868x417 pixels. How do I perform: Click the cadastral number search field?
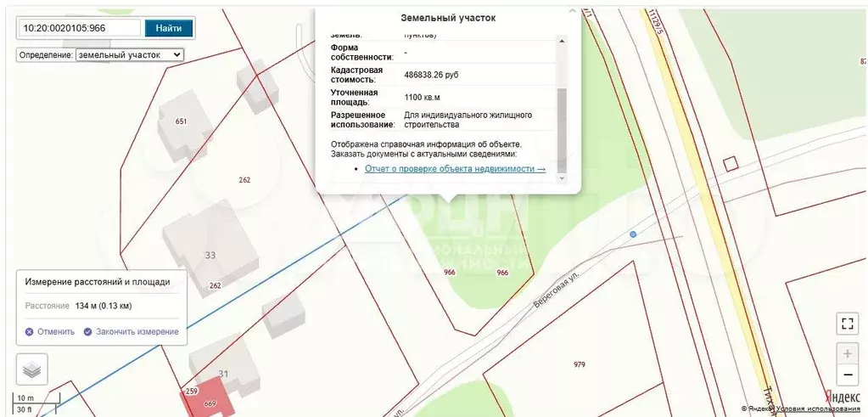80,28
